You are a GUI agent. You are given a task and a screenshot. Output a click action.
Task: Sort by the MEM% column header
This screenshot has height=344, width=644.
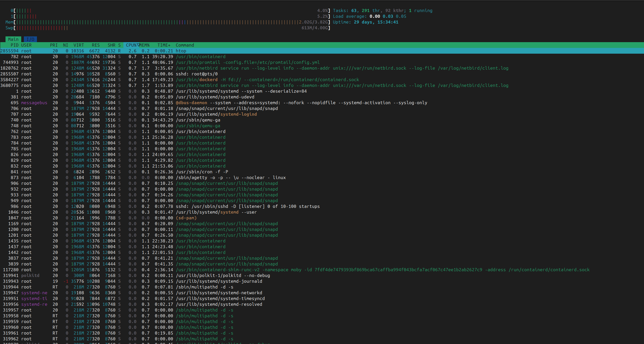pos(145,45)
